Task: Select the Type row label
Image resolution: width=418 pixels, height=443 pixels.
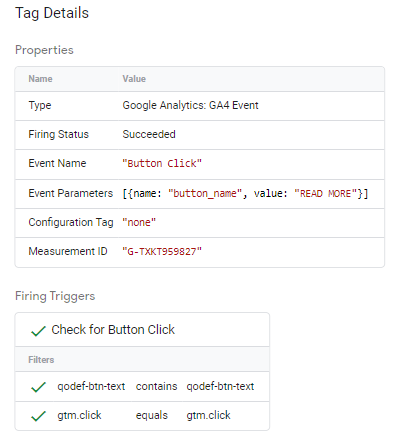Action: [x=40, y=105]
